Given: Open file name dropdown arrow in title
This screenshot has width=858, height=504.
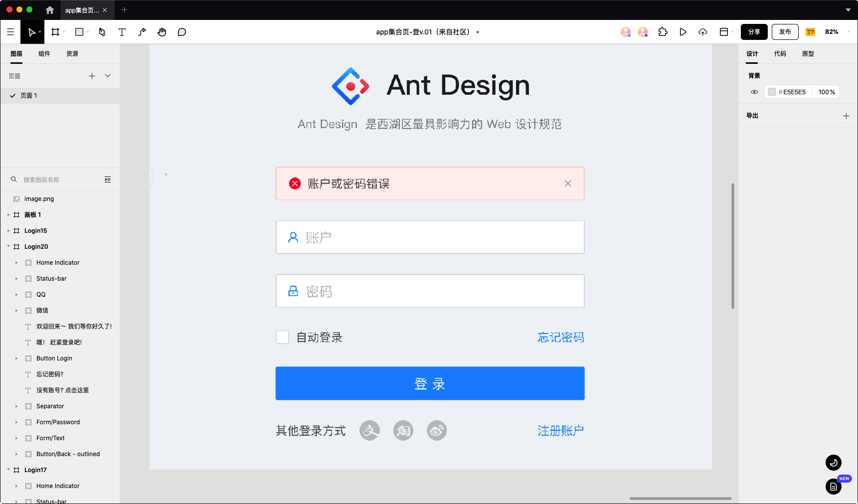Looking at the screenshot, I should tap(478, 32).
